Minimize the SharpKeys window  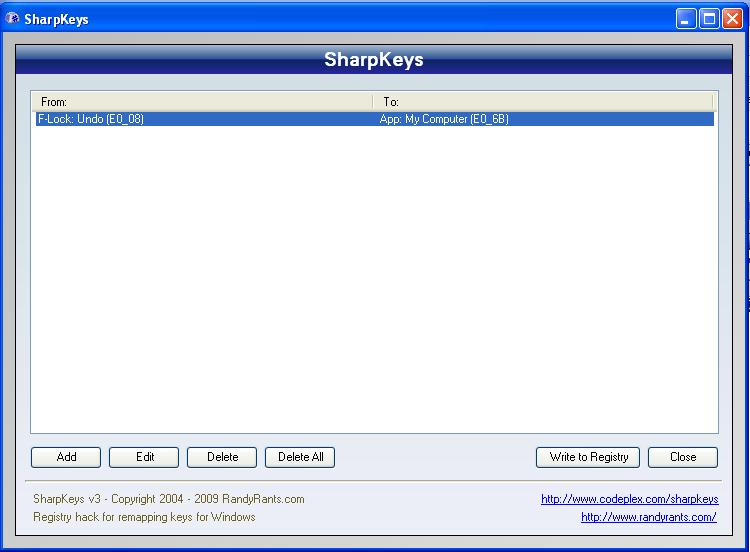[686, 19]
